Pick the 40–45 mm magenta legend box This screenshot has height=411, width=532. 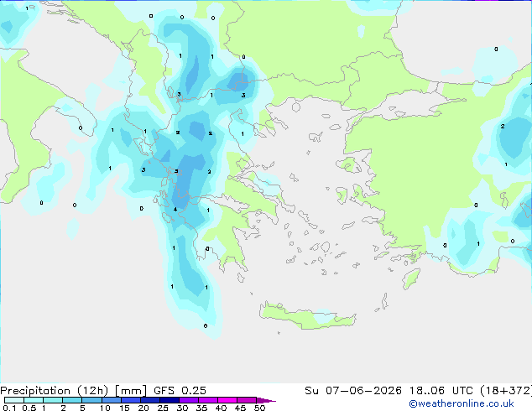(227, 400)
